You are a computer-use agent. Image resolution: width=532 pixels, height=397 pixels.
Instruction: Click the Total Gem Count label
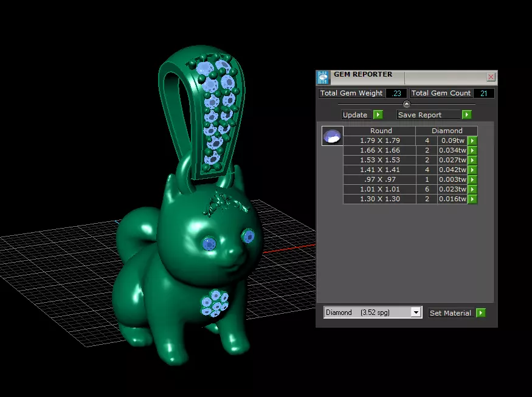click(441, 93)
